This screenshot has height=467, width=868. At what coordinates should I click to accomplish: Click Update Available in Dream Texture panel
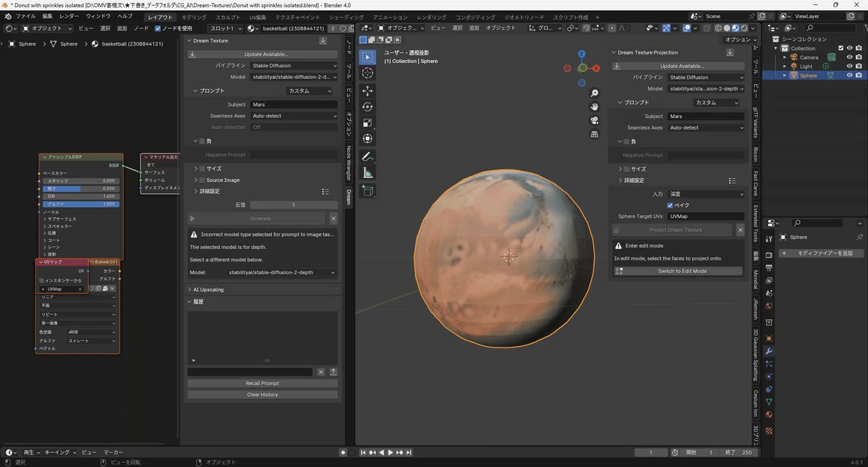tap(263, 54)
